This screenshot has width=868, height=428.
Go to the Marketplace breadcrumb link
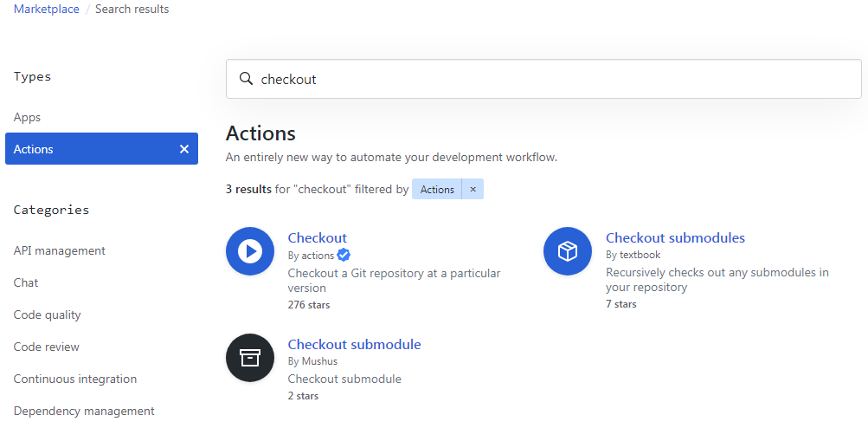46,10
